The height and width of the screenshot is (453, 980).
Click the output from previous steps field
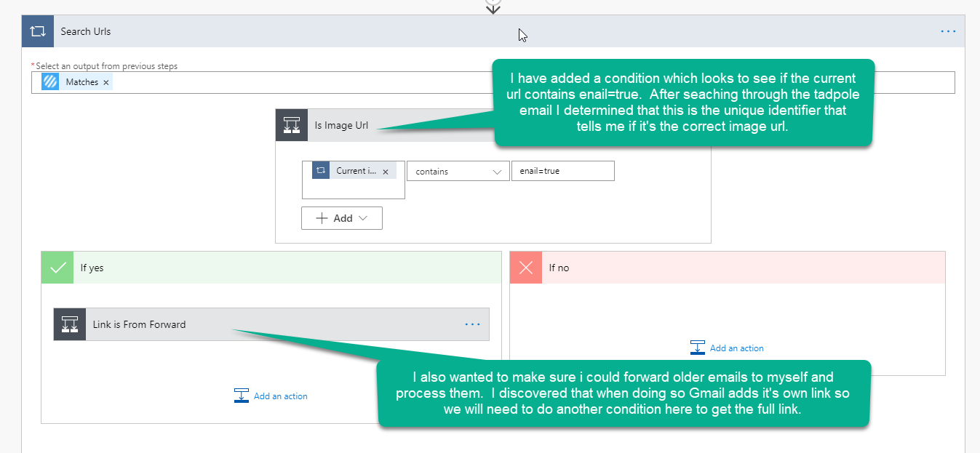pos(493,82)
